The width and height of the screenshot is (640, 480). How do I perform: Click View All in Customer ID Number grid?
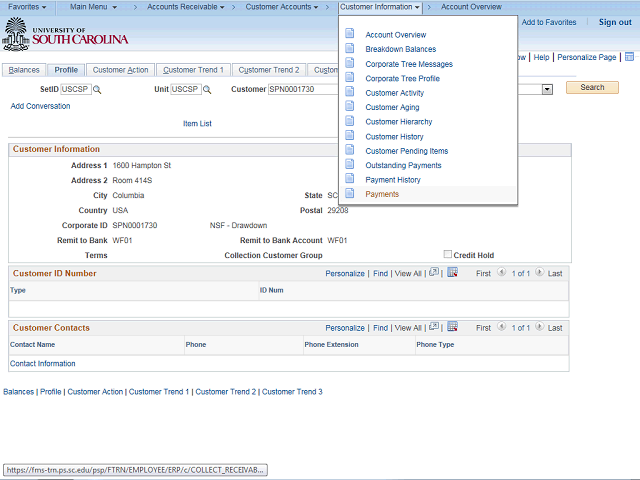click(408, 273)
